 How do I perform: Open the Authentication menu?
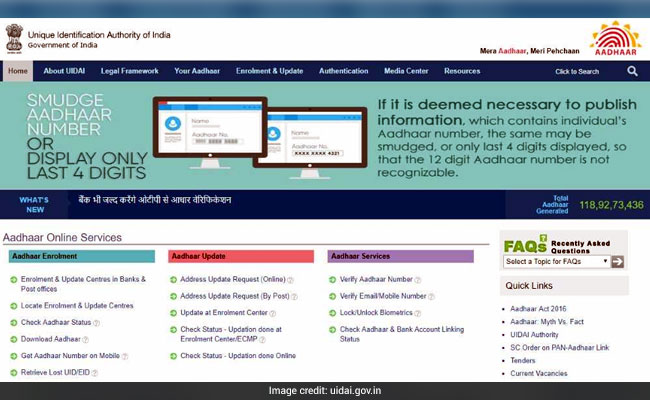pos(344,71)
